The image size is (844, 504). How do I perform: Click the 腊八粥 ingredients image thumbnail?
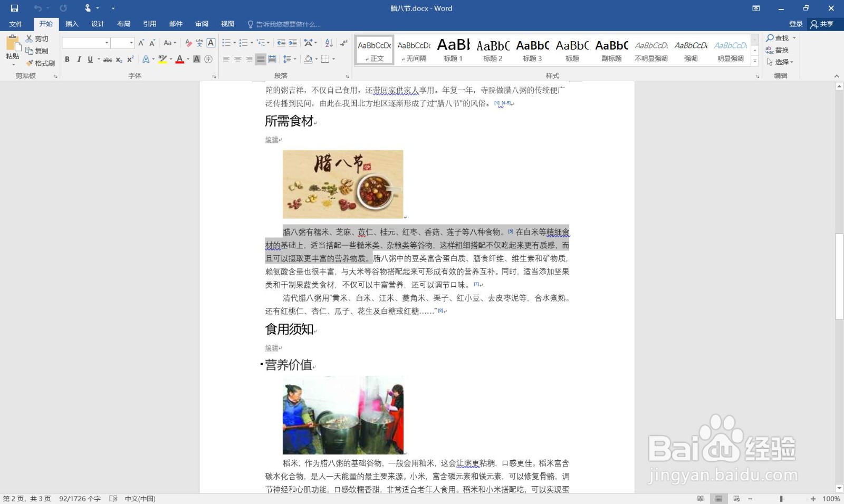(343, 183)
